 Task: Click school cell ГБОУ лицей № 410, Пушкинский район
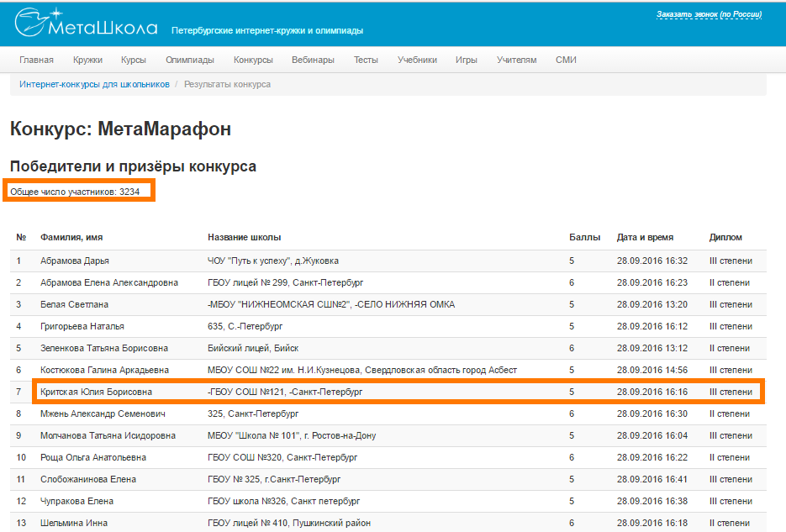point(289,523)
